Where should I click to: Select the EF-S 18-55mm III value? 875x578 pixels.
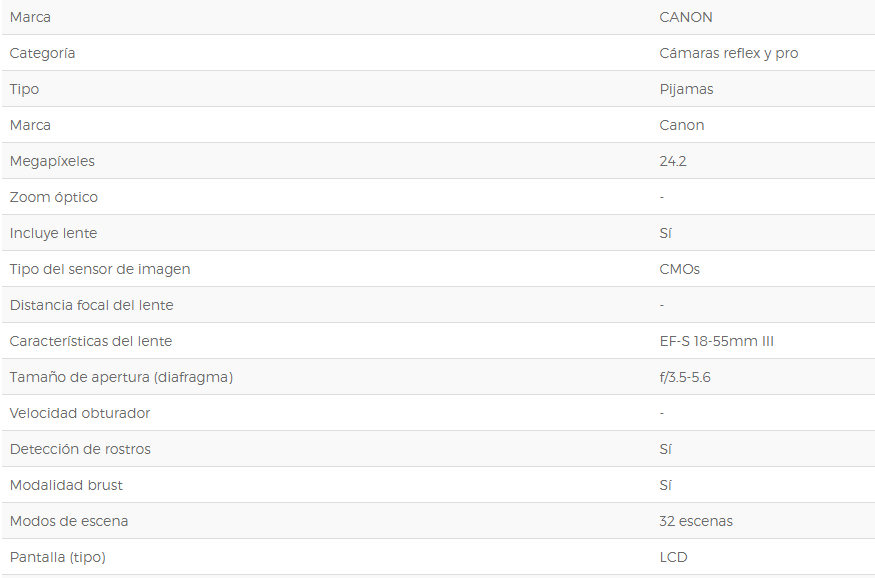(717, 341)
